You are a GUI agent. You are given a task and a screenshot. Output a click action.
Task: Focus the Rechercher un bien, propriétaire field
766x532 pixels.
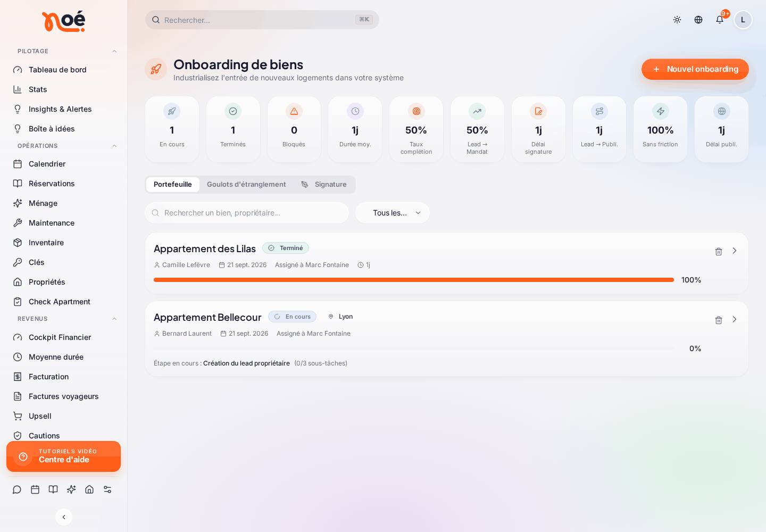click(247, 213)
